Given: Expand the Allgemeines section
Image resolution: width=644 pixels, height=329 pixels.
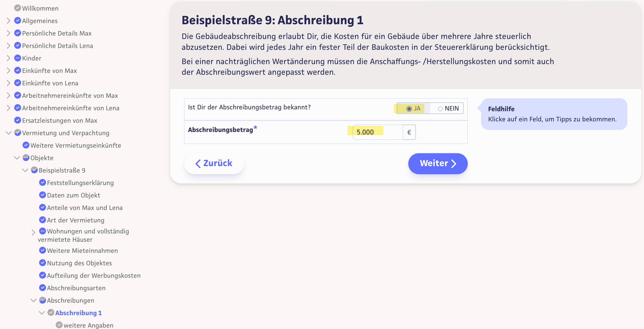Looking at the screenshot, I should pyautogui.click(x=9, y=21).
